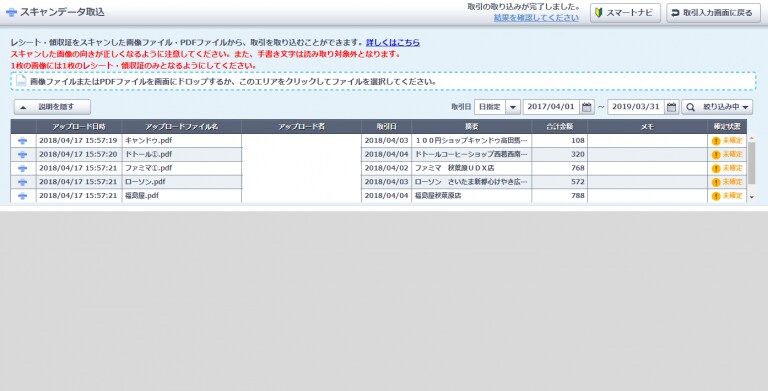Click scanner icon in ファミマ①.pdf row
Viewport: 768px width, 391px height.
[23, 168]
